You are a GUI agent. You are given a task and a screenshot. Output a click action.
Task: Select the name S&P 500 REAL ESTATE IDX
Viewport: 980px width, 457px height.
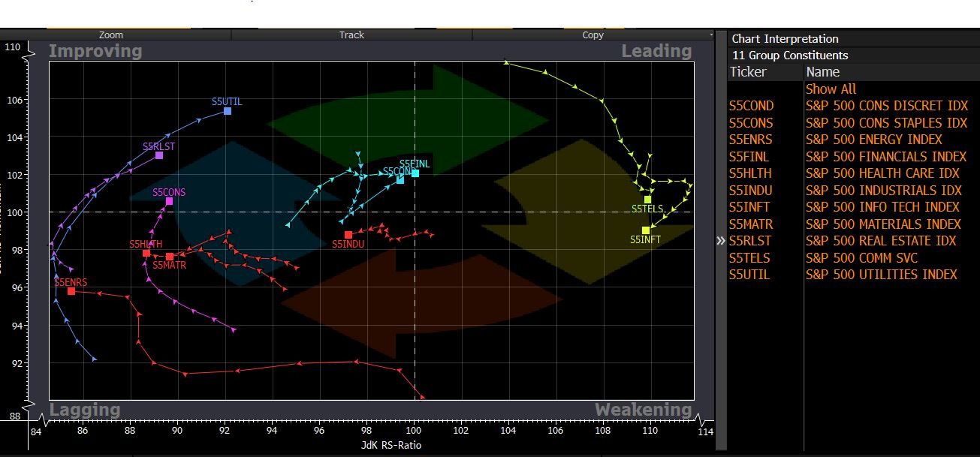click(881, 241)
